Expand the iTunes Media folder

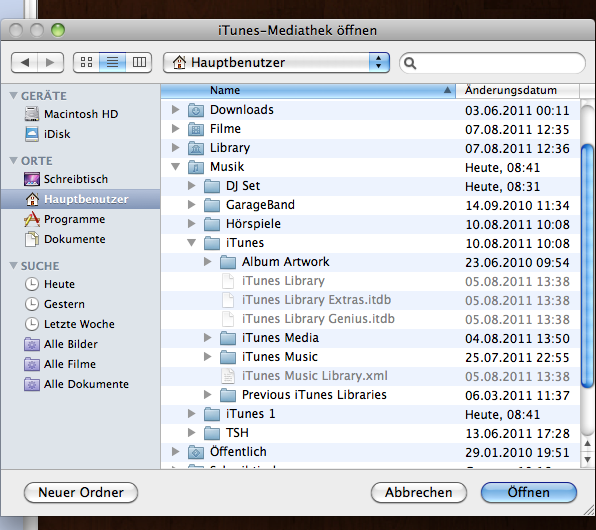coord(207,338)
